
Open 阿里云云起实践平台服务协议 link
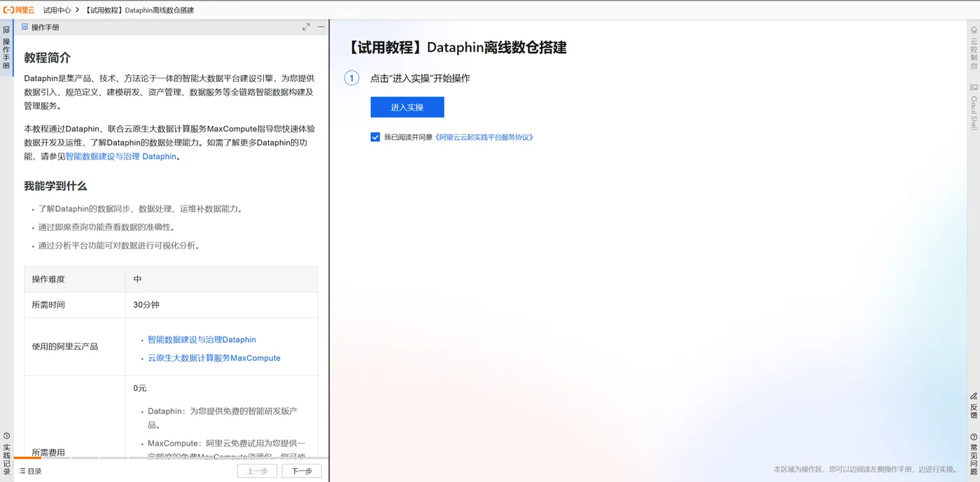pyautogui.click(x=484, y=137)
